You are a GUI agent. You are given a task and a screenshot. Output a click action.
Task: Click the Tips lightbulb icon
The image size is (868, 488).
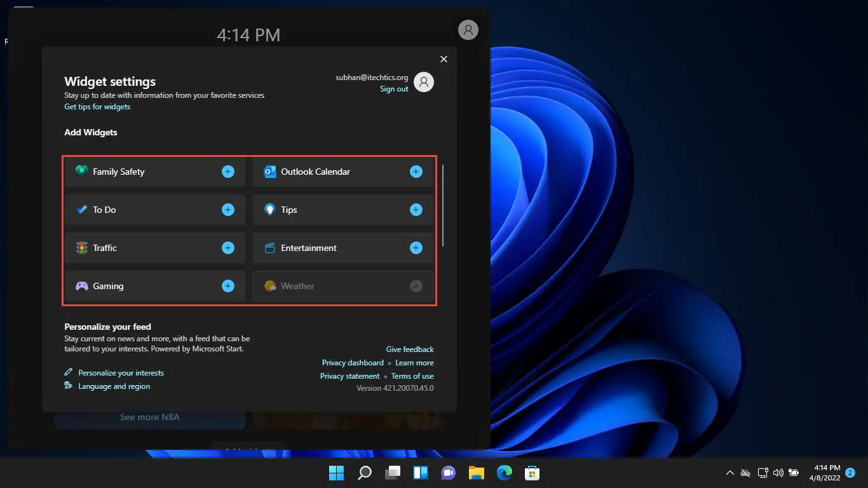[270, 210]
